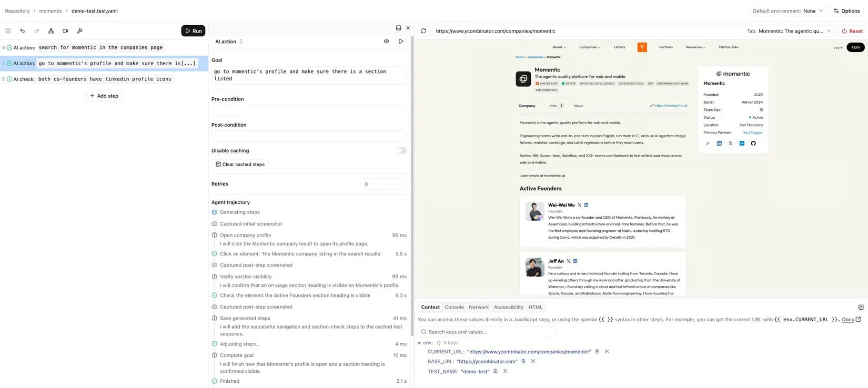
Task: Switch to the HTML tab
Action: point(536,308)
